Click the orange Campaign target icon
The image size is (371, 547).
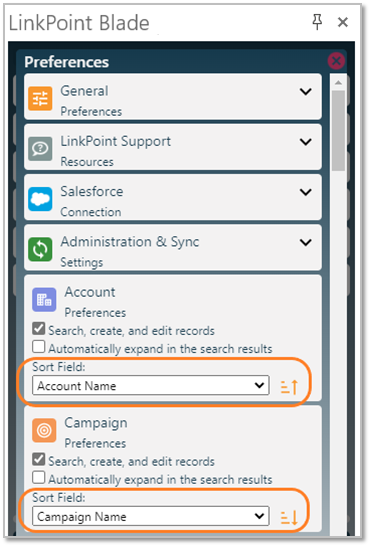44,430
